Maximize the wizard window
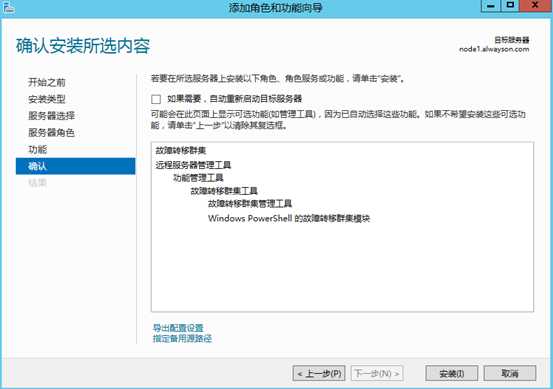This screenshot has width=553, height=389. click(x=510, y=6)
